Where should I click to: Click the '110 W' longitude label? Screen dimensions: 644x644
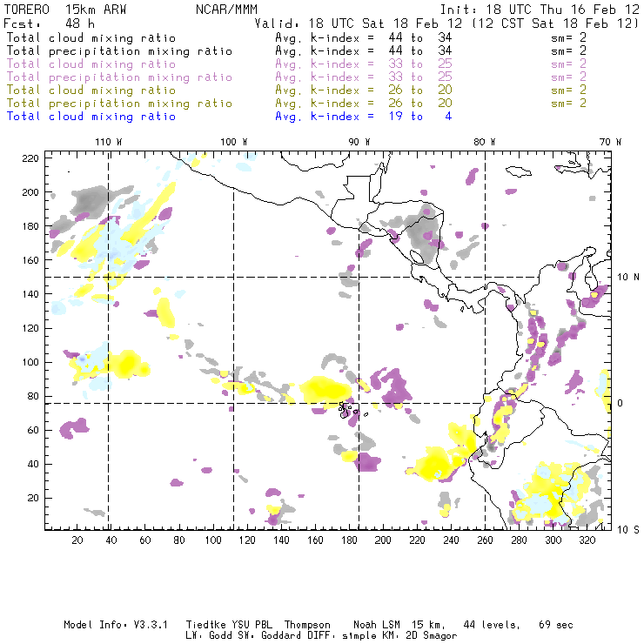(109, 142)
